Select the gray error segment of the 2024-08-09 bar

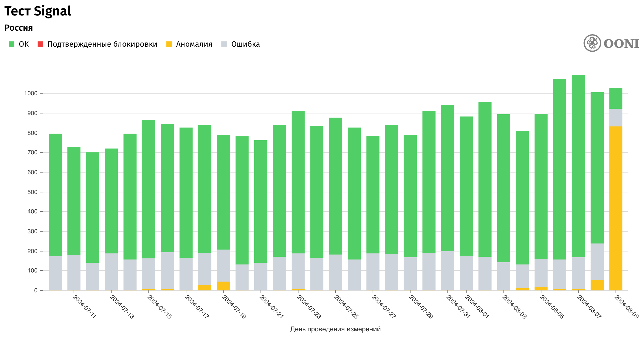tap(616, 118)
